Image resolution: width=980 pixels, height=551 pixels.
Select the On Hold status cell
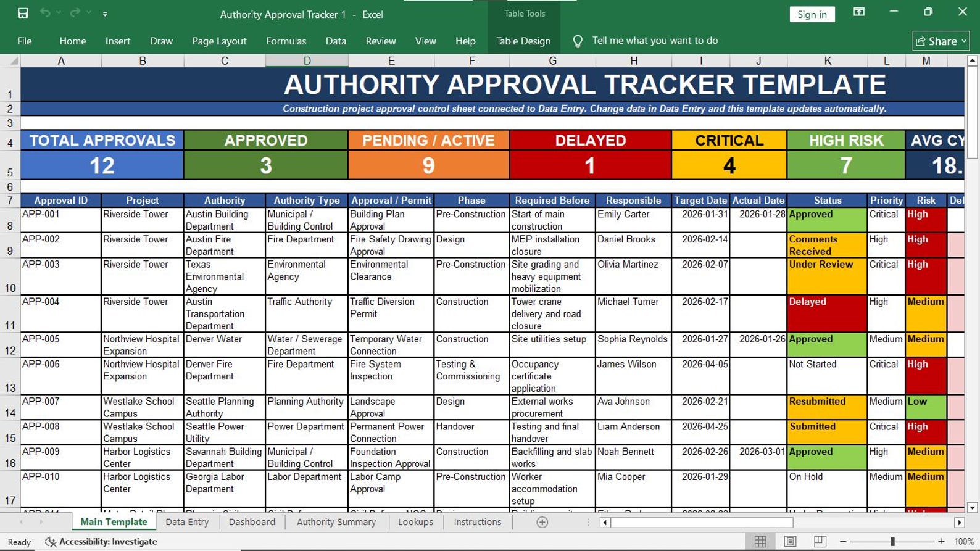[x=828, y=489]
